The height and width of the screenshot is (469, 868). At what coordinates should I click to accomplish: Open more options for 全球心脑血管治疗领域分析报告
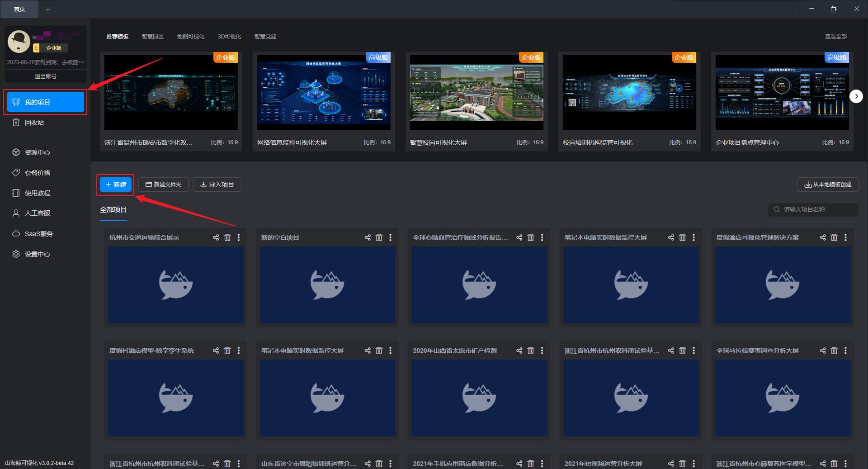[542, 237]
